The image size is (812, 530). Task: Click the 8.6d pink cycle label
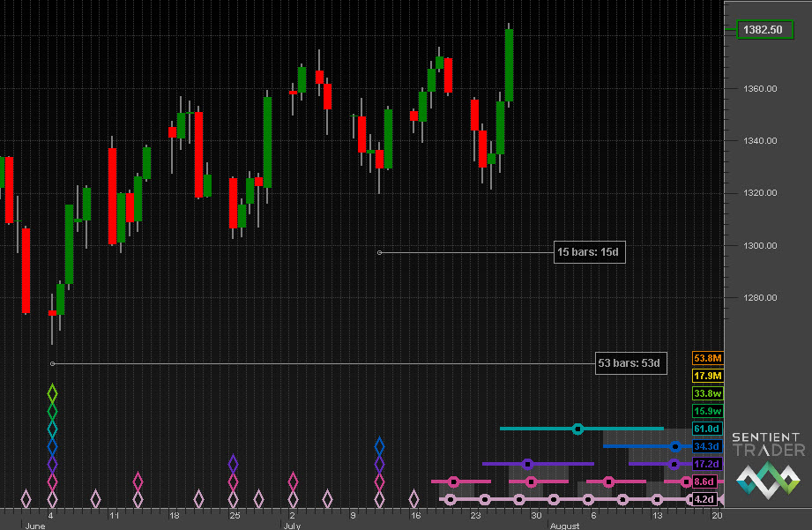click(x=706, y=481)
